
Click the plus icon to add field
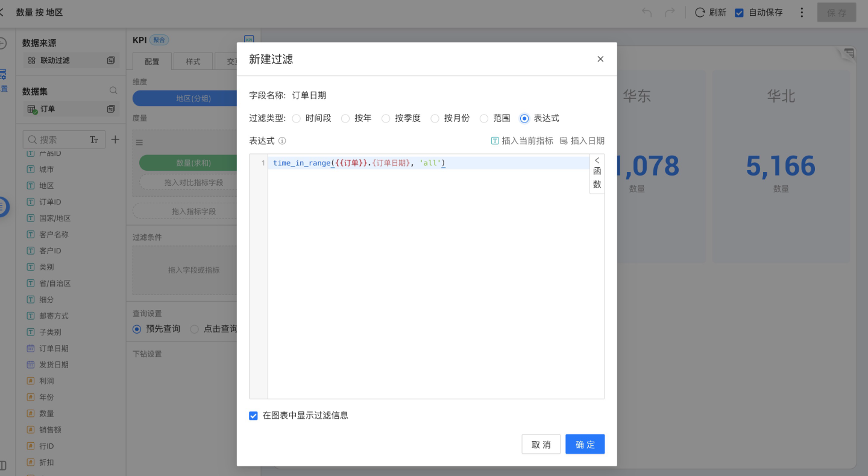coord(115,140)
